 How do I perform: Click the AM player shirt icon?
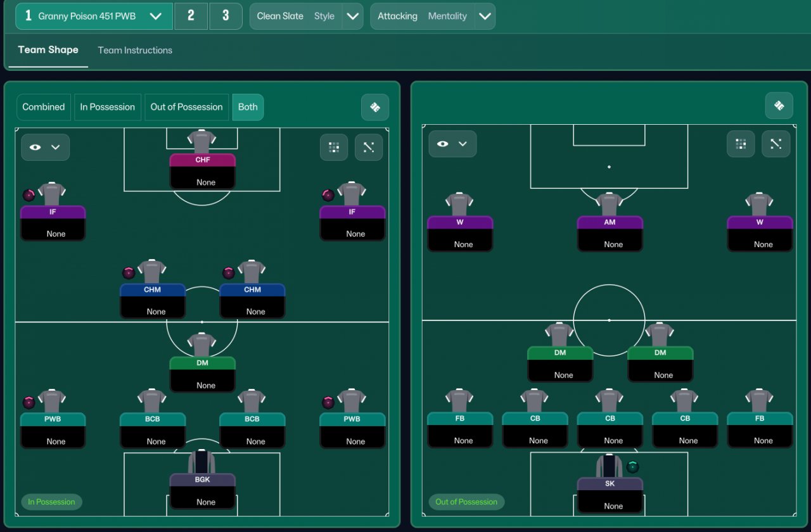pos(610,205)
